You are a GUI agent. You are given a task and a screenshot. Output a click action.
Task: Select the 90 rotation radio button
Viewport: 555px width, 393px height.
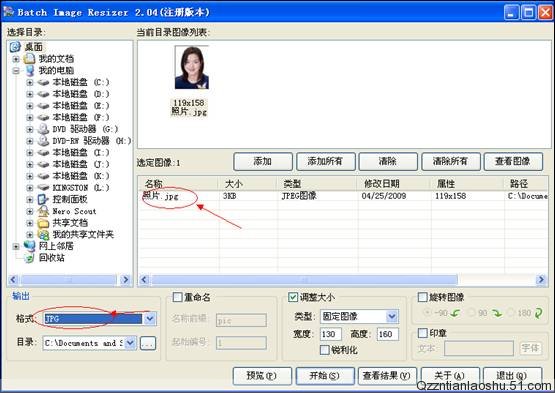click(x=471, y=313)
